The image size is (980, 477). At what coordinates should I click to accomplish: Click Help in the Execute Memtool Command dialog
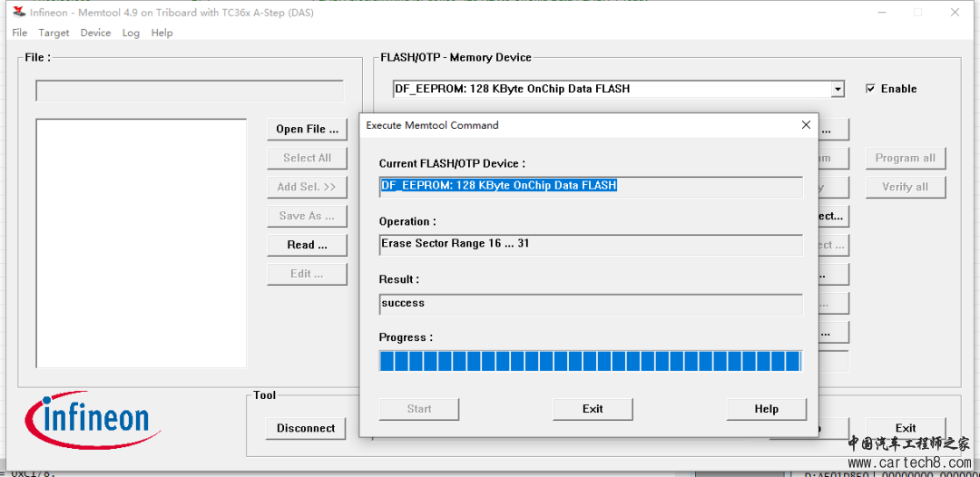pyautogui.click(x=766, y=409)
